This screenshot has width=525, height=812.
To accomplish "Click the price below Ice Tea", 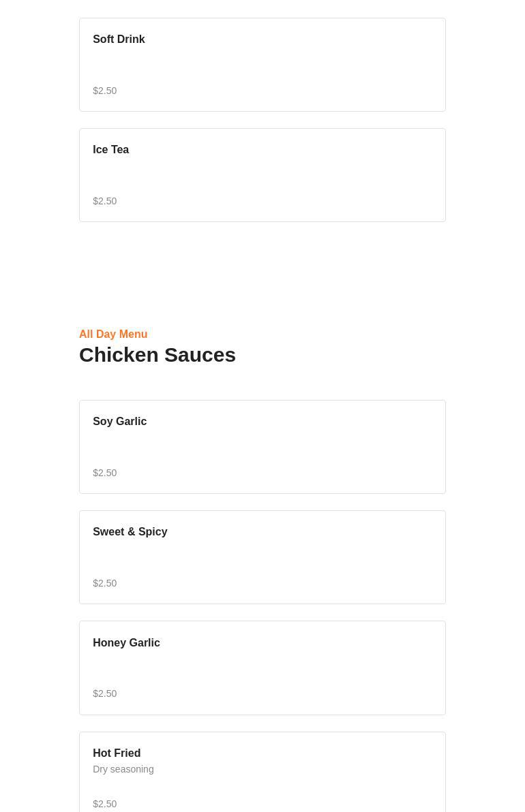I will click(x=105, y=201).
